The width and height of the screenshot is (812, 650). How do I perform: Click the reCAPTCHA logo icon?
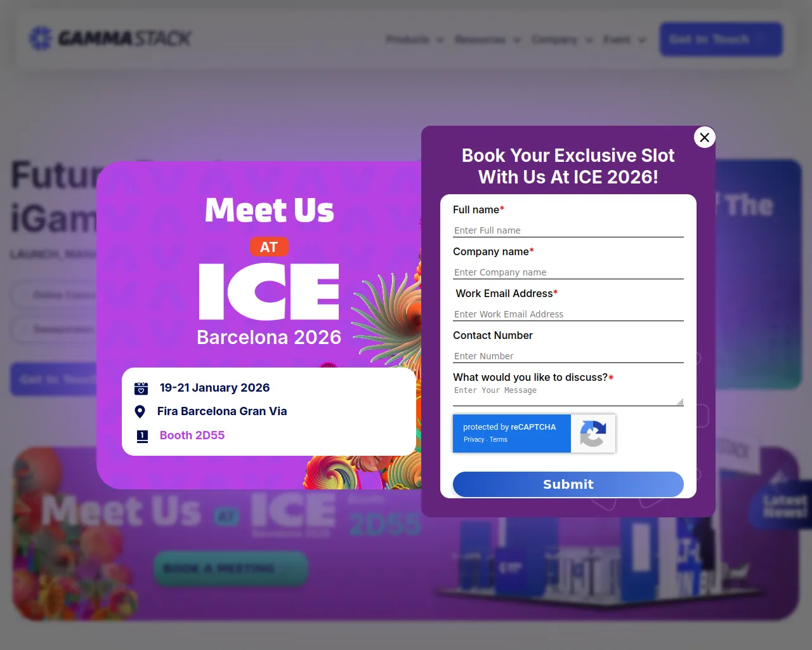[593, 434]
